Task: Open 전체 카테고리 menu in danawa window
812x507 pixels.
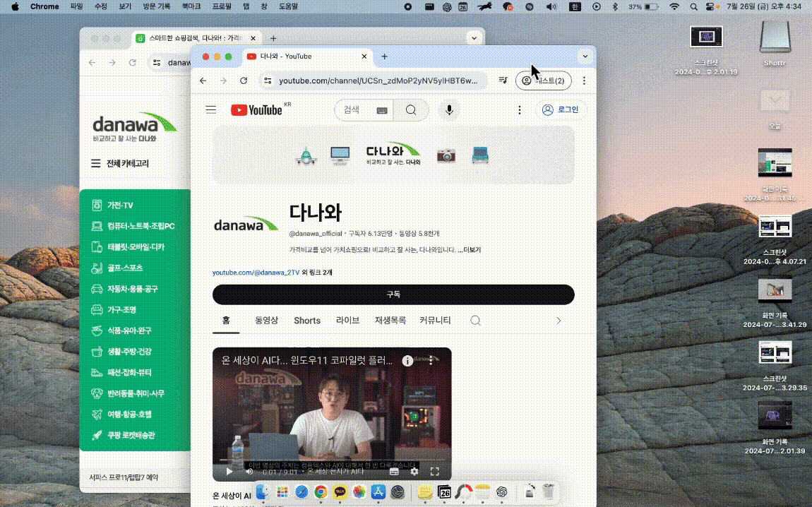Action: (x=120, y=163)
